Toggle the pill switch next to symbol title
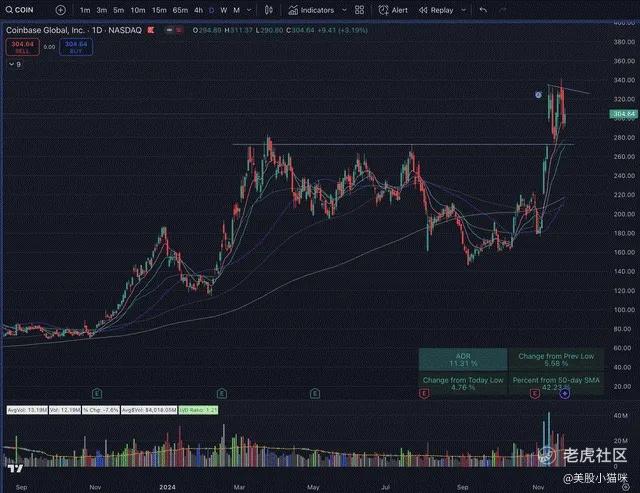This screenshot has width=640, height=493. click(173, 30)
